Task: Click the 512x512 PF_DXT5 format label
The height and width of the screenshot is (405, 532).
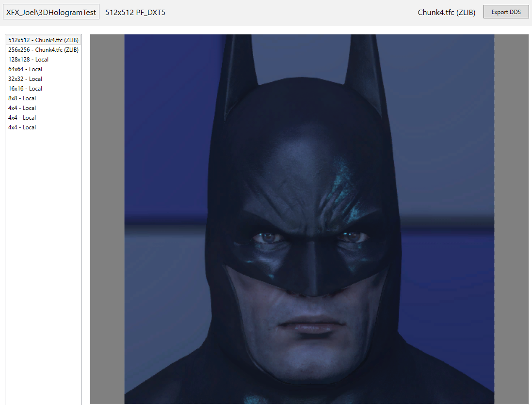Action: tap(135, 13)
